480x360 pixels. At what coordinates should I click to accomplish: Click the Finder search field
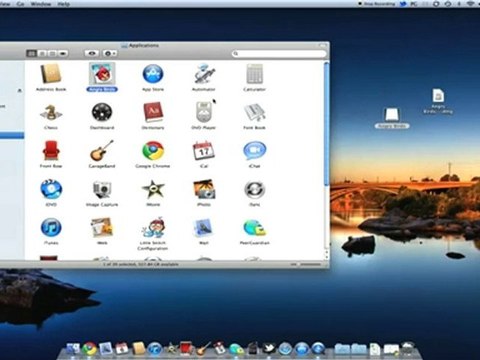click(279, 54)
